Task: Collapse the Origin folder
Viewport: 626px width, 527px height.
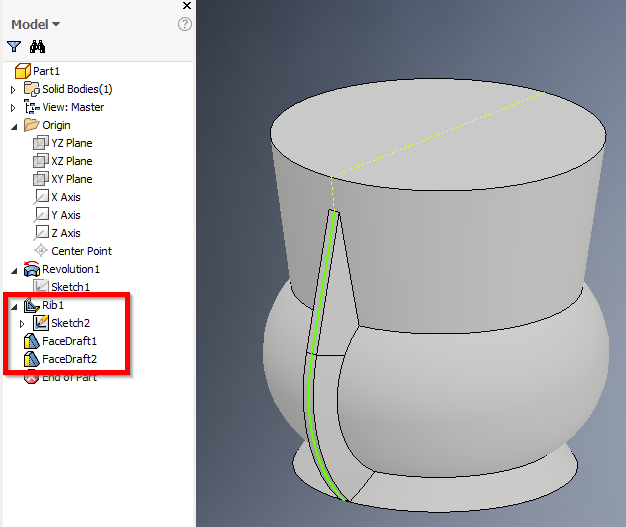Action: click(x=13, y=126)
